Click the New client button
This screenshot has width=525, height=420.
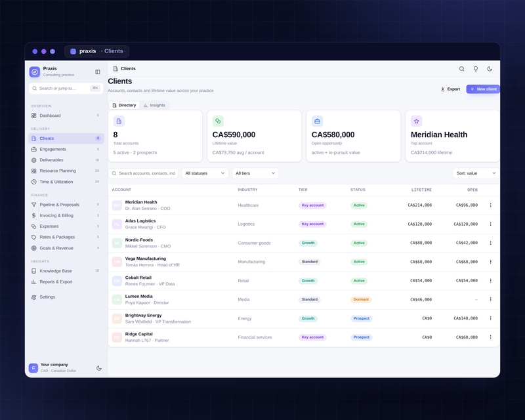click(x=483, y=89)
